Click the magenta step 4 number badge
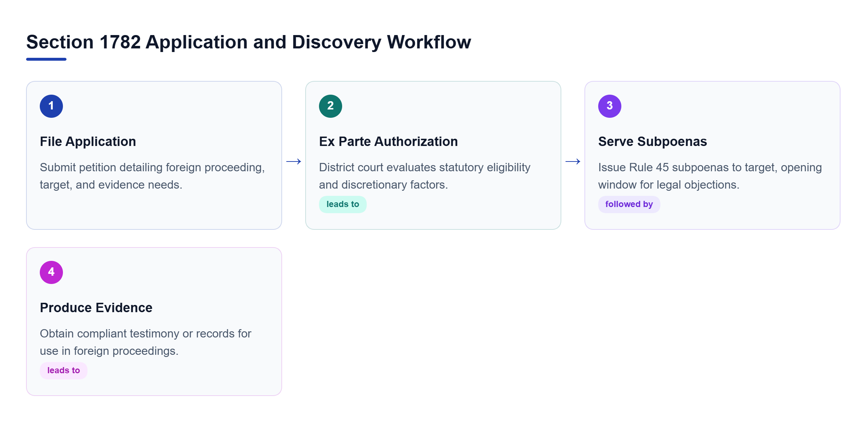868x422 pixels. pyautogui.click(x=51, y=272)
